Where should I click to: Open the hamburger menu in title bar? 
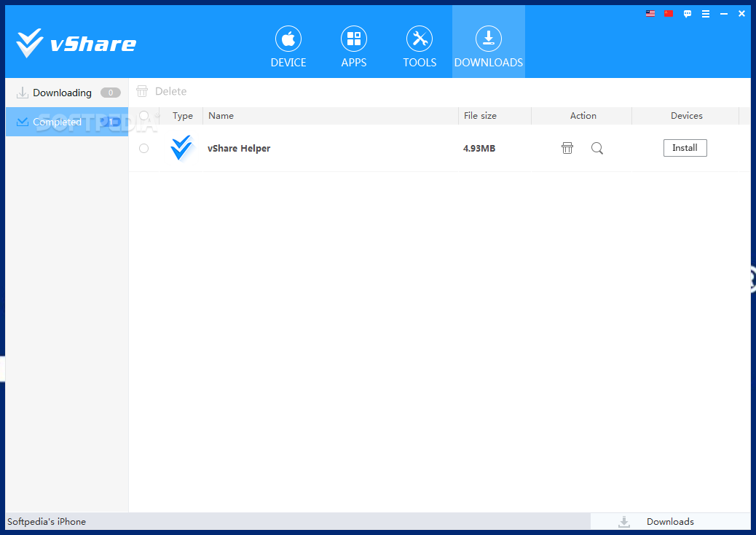coord(705,14)
